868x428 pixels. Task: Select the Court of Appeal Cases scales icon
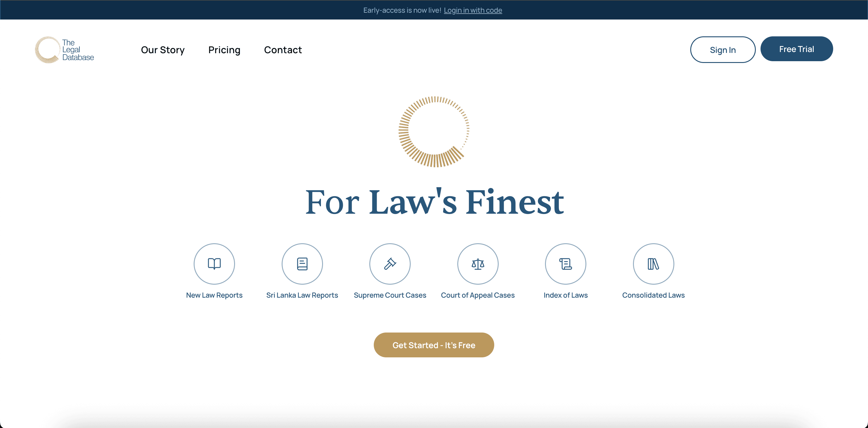click(478, 264)
